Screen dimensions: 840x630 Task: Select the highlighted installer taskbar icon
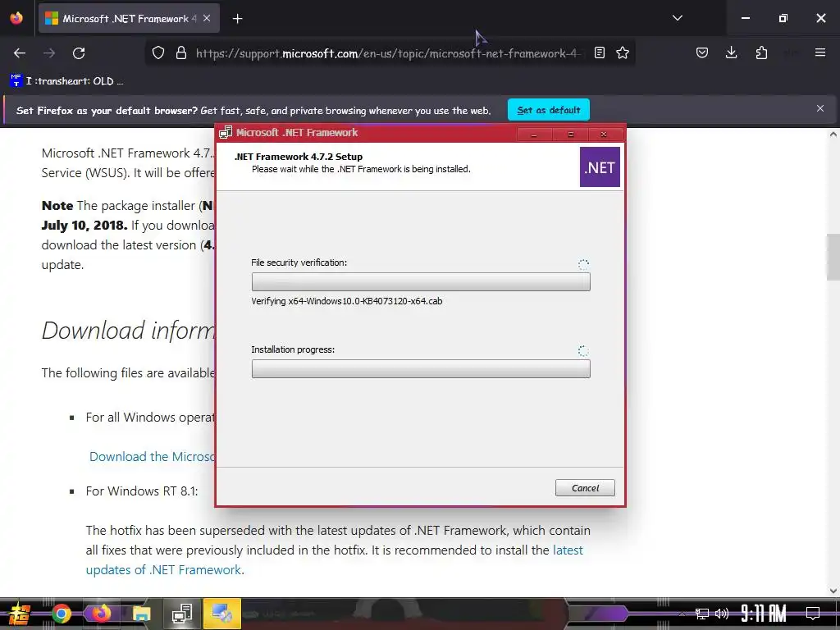pyautogui.click(x=222, y=614)
